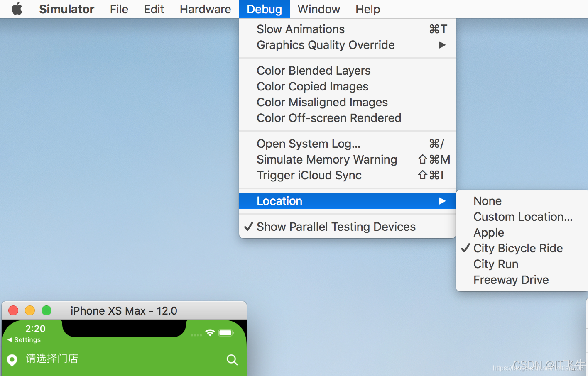Tap the 请选择门店 store selector text

pyautogui.click(x=52, y=359)
